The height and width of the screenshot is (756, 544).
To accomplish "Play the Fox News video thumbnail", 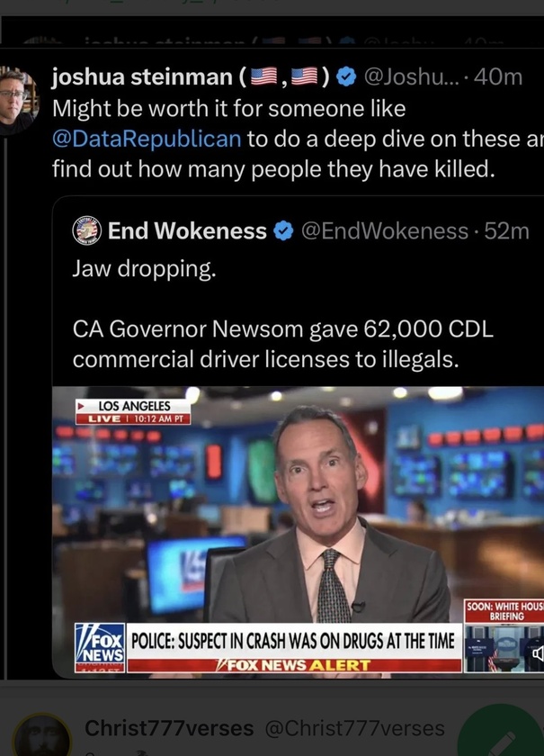I will pyautogui.click(x=298, y=532).
